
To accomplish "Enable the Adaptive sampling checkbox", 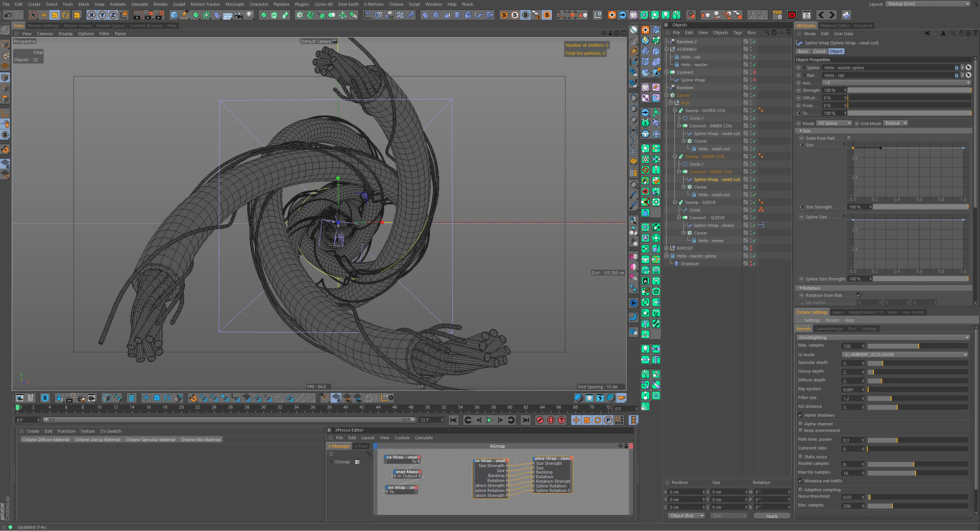I will (x=800, y=490).
